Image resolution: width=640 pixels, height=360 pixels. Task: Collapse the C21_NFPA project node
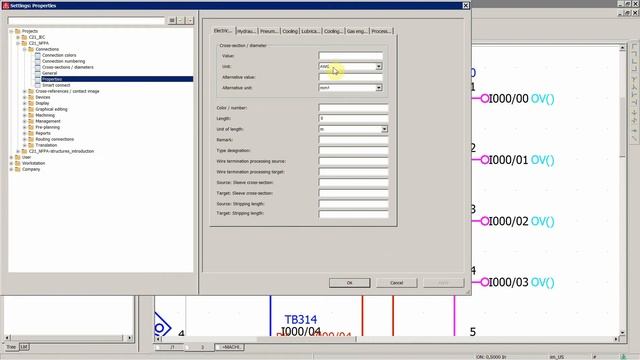18,43
